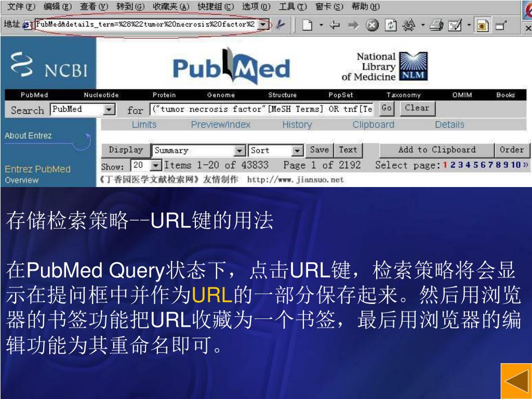
Task: Open the 文件(F) menu
Action: coord(21,6)
